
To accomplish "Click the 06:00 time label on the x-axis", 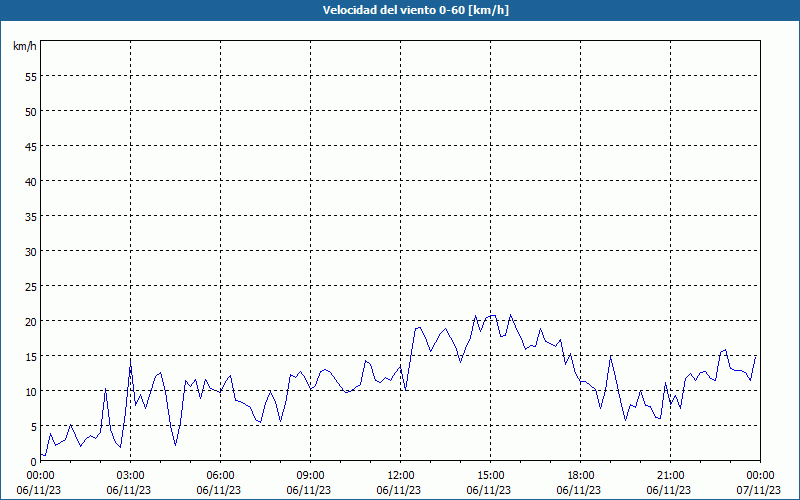I will [x=220, y=476].
